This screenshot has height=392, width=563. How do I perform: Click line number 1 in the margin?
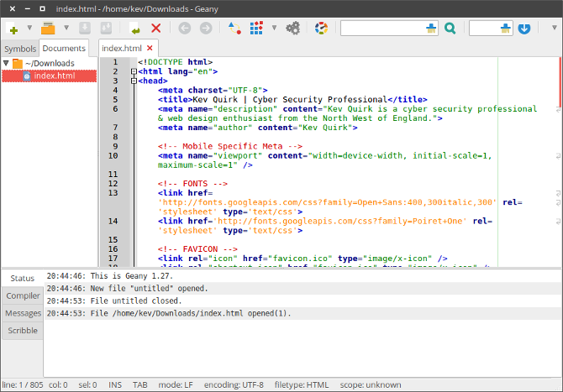[x=115, y=62]
